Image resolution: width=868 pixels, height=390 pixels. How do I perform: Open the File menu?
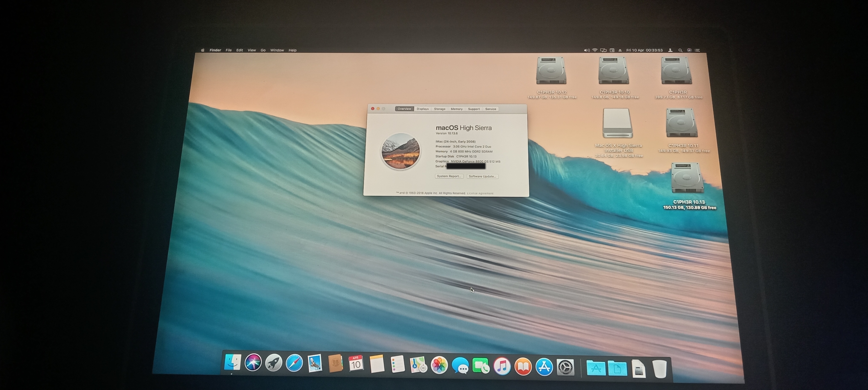coord(228,50)
